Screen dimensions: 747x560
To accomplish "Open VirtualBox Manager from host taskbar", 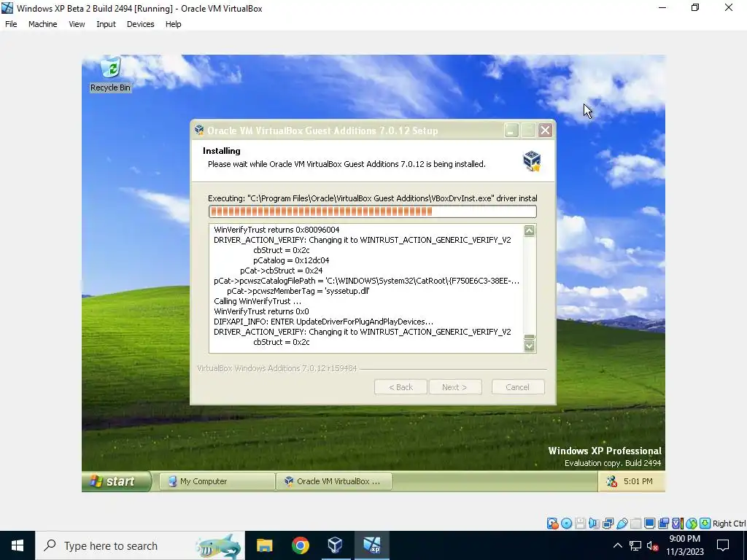I will click(336, 545).
